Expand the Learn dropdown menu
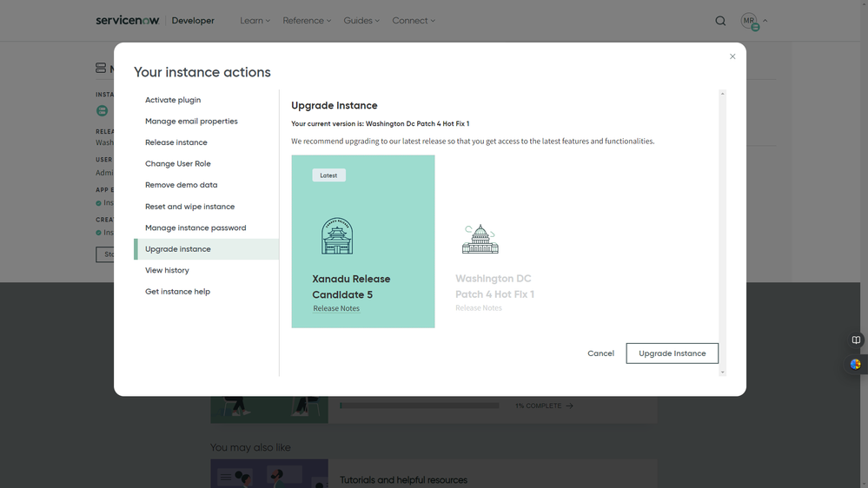 point(255,21)
